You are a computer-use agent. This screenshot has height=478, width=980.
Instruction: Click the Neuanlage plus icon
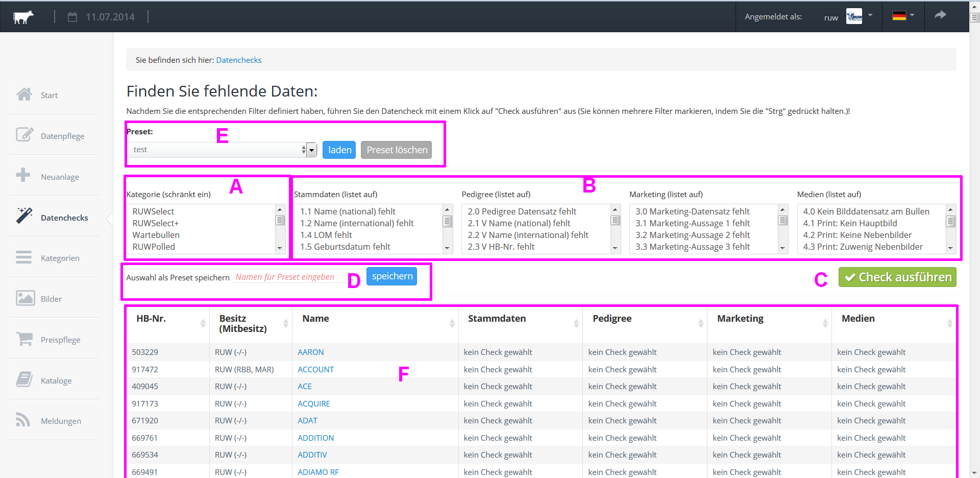click(23, 175)
